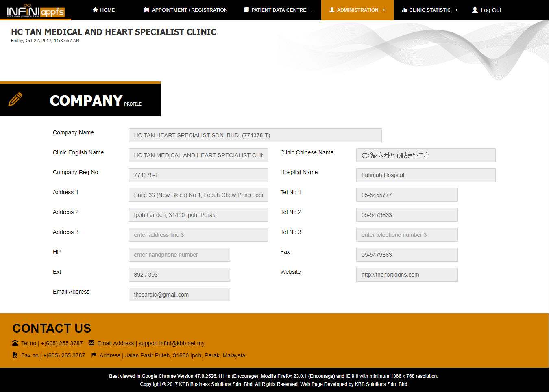
Task: Click the Hospital Name label
Action: (x=299, y=172)
